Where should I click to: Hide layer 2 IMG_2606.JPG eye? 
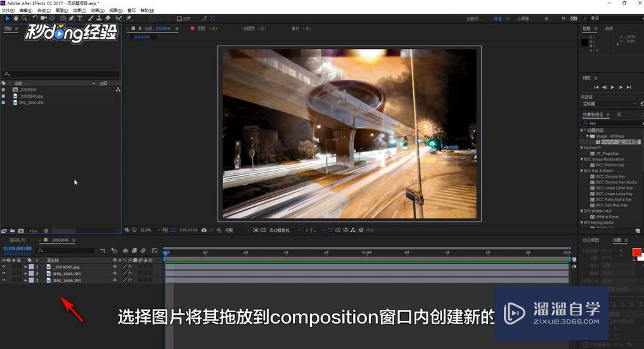(x=4, y=273)
